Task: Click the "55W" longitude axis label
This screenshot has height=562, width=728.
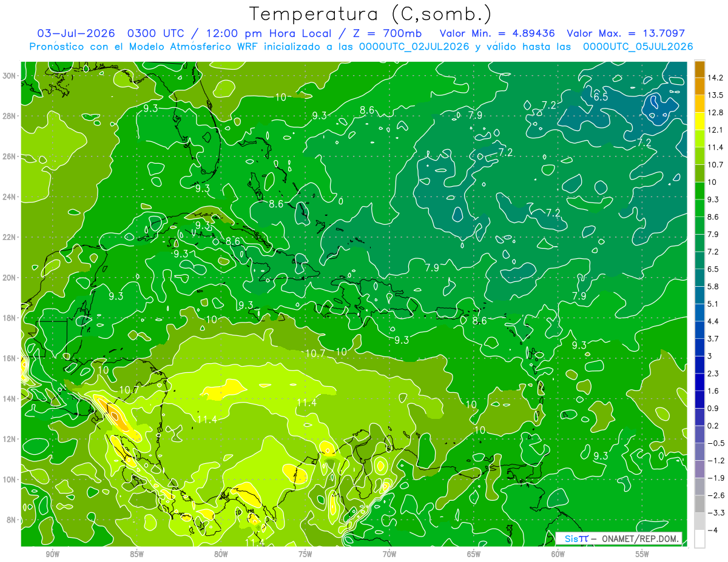Action: click(642, 555)
